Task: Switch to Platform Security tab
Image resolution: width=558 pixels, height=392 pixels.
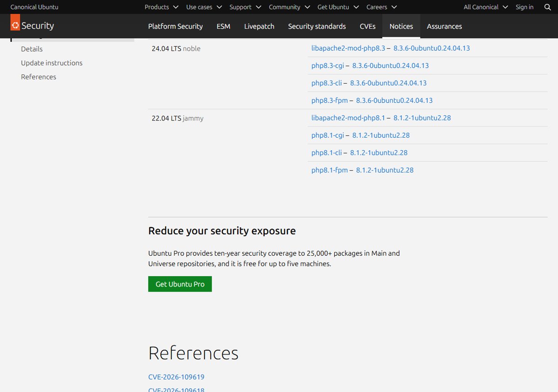Action: click(175, 26)
